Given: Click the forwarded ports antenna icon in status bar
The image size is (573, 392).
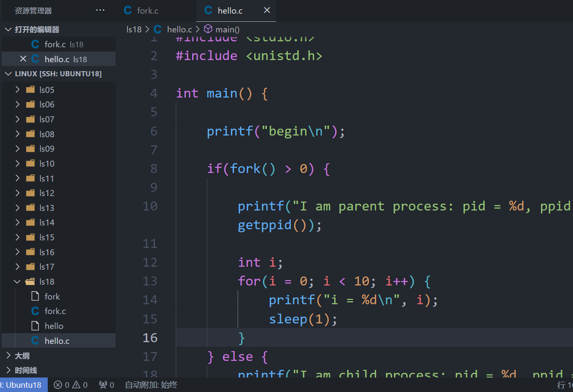Looking at the screenshot, I should (x=103, y=385).
